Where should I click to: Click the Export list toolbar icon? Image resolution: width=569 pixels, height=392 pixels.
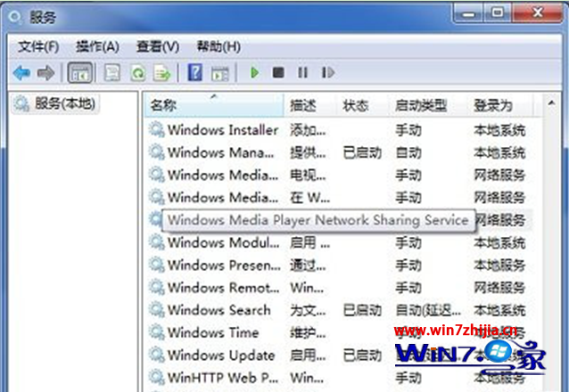(162, 73)
